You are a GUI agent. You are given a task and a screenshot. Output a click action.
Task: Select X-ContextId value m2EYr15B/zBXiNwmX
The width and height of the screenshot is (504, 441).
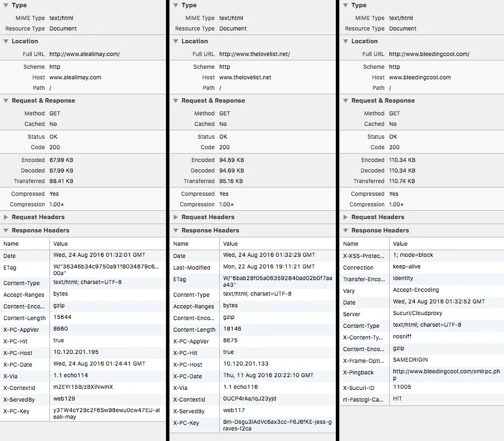tap(83, 387)
